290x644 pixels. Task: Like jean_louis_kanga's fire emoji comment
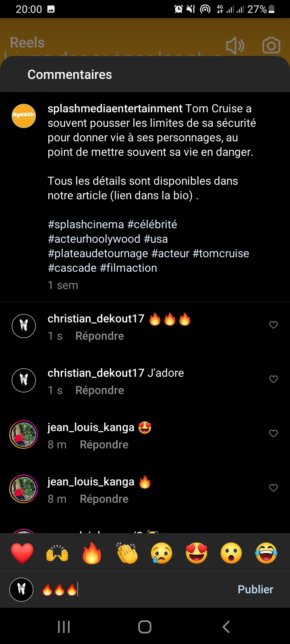(x=273, y=488)
